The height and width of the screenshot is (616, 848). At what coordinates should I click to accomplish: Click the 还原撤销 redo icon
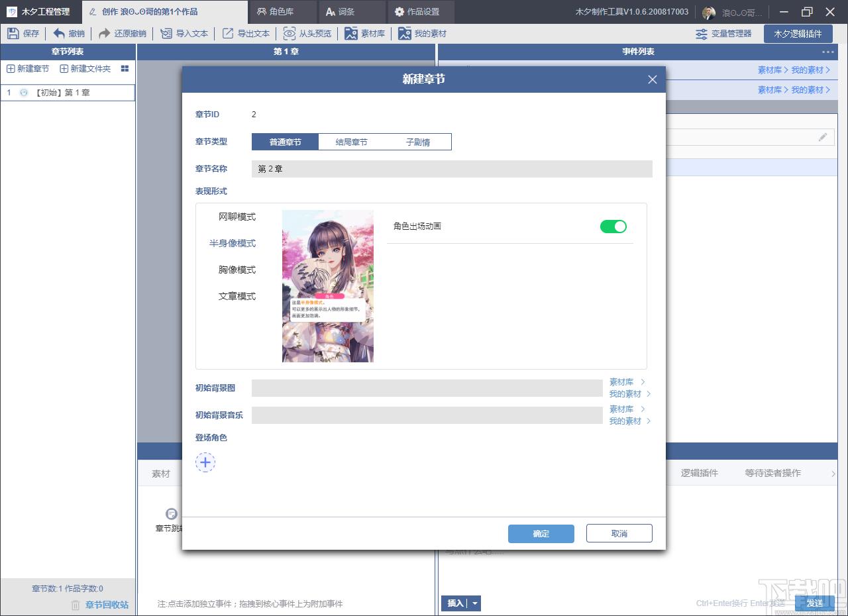click(x=105, y=33)
